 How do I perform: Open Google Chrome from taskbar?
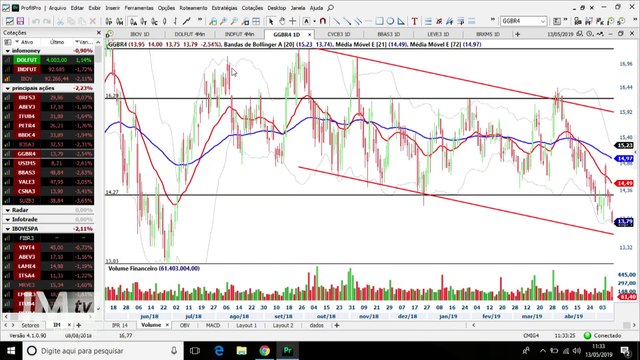pyautogui.click(x=264, y=351)
